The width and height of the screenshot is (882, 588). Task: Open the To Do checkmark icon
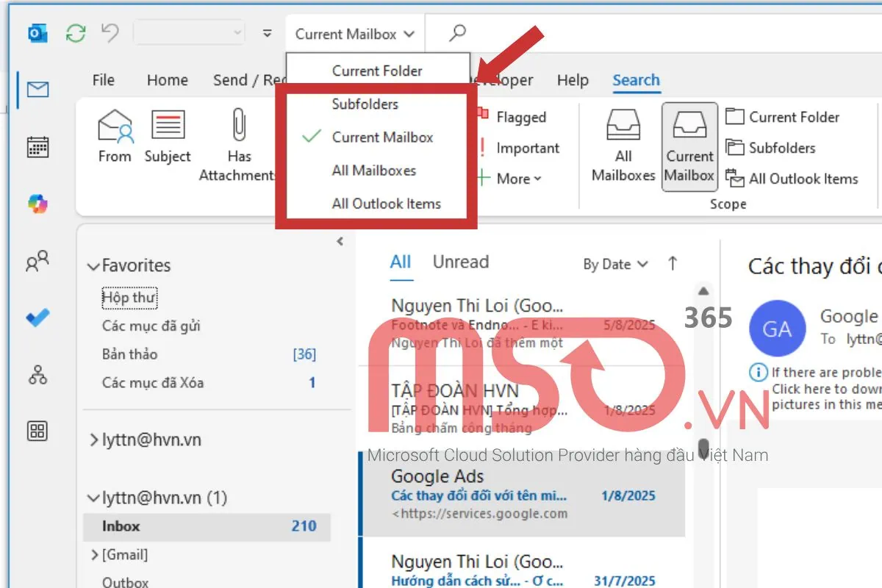[x=37, y=318]
